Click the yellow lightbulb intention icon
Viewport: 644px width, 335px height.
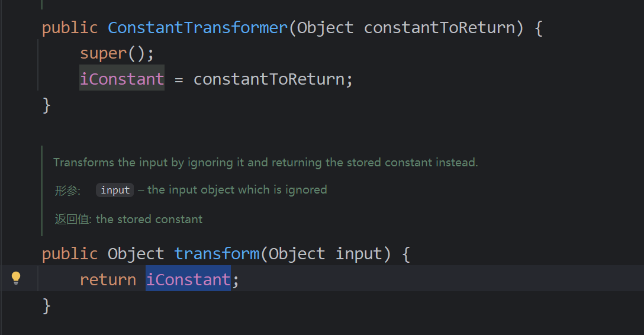(16, 278)
